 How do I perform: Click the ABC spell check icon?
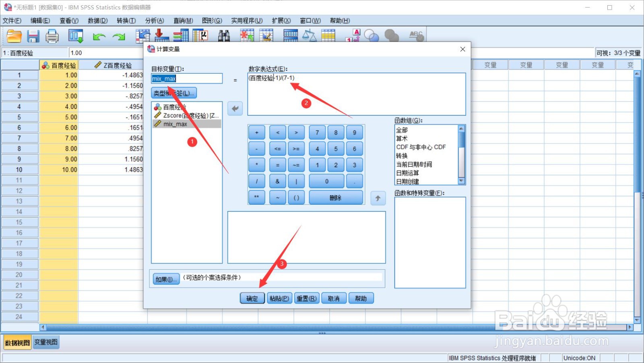tap(417, 36)
